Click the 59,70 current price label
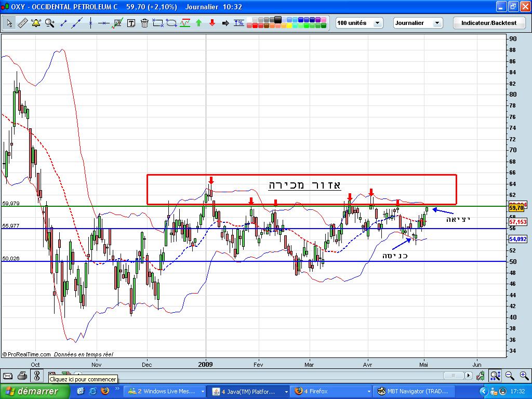The width and height of the screenshot is (532, 399). (516, 208)
